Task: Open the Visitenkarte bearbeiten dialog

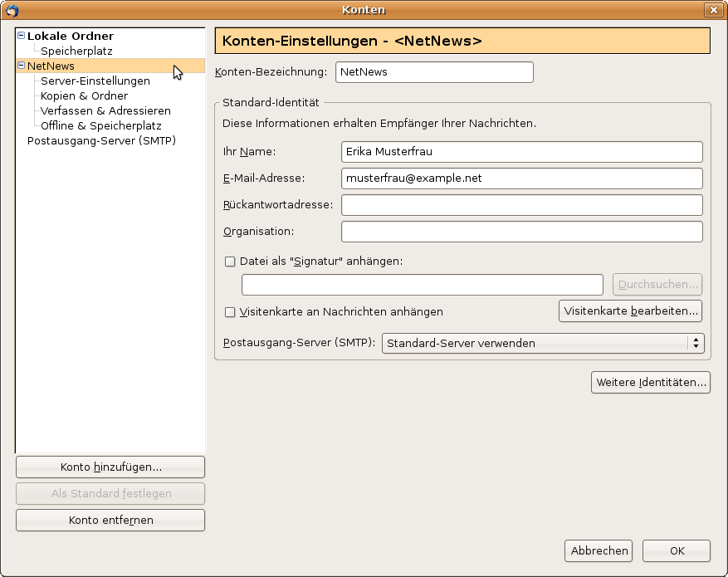Action: (630, 311)
